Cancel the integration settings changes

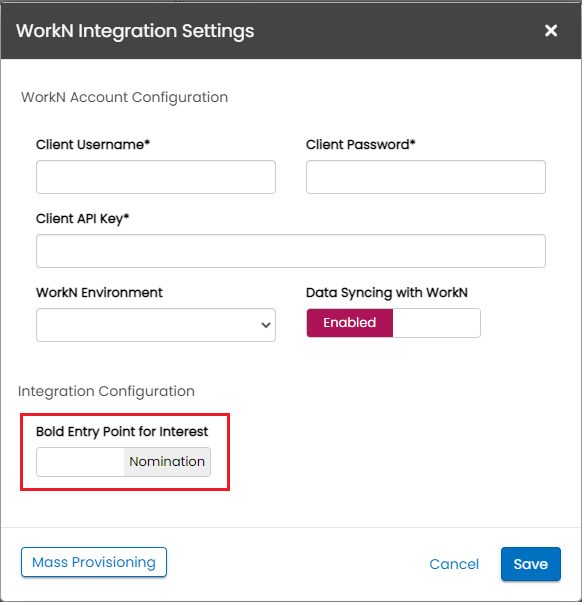454,564
